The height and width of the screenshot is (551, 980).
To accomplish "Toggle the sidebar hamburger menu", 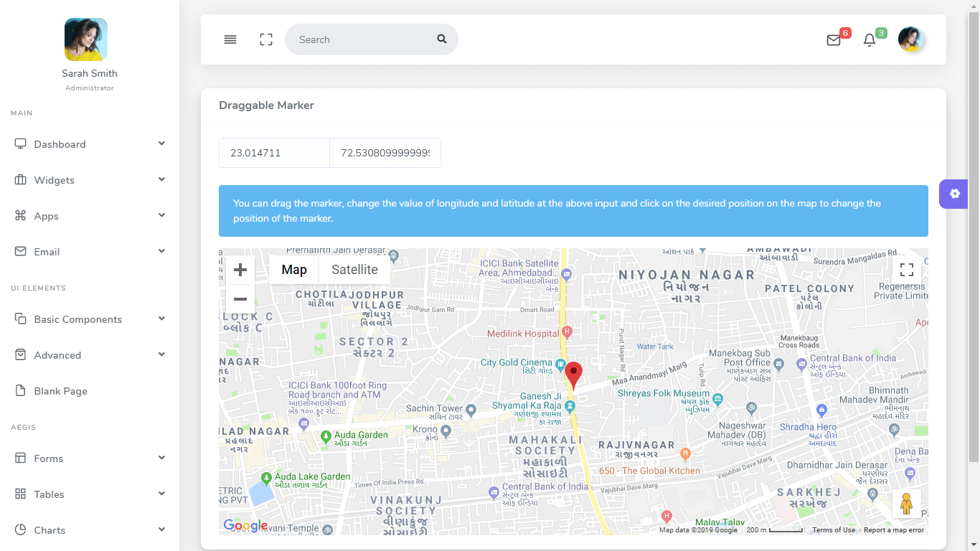I will [x=230, y=39].
